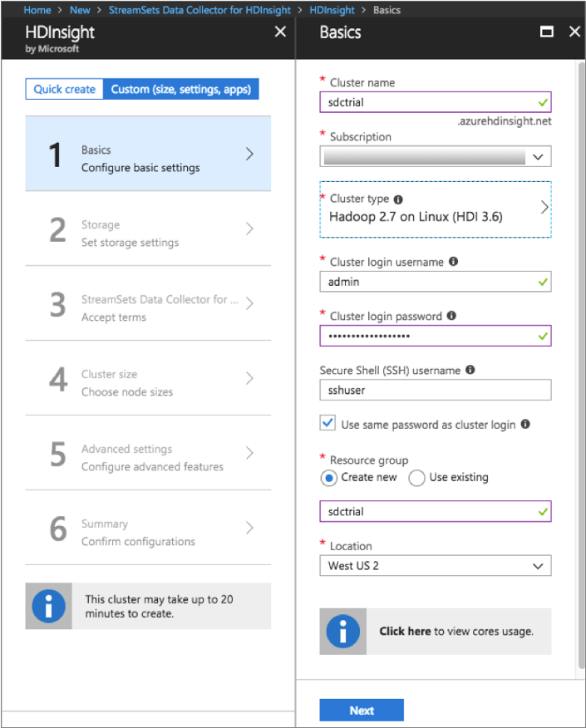Toggle Use same password as cluster login
This screenshot has height=728, width=586.
[327, 423]
